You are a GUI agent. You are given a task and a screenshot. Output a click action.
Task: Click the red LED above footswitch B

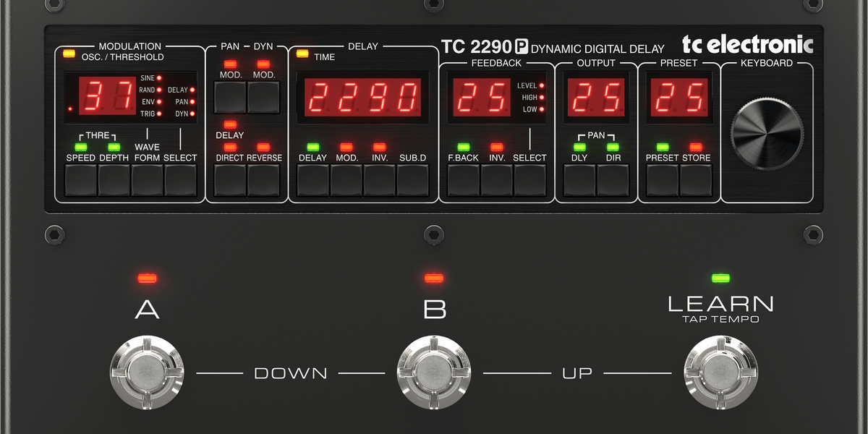434,278
